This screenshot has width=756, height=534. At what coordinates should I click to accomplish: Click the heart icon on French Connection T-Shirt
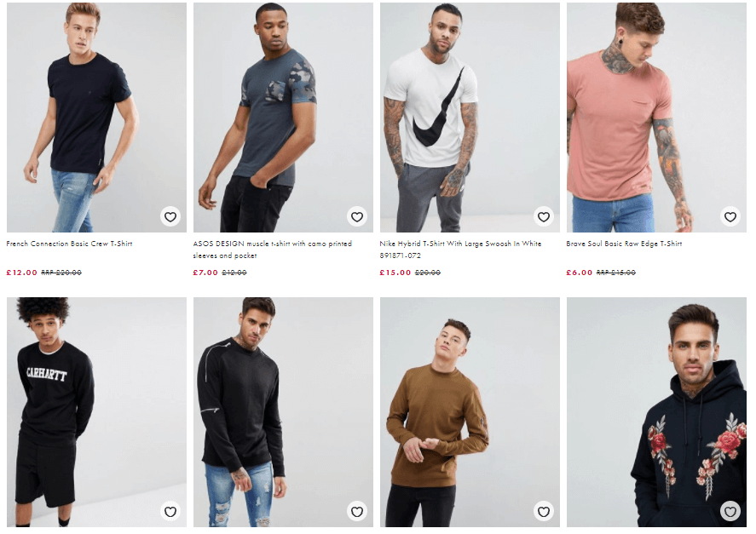coord(170,217)
